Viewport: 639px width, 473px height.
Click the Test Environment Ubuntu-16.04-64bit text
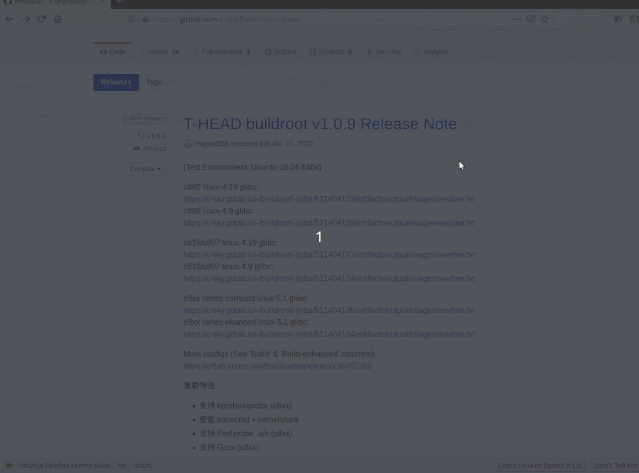(252, 167)
